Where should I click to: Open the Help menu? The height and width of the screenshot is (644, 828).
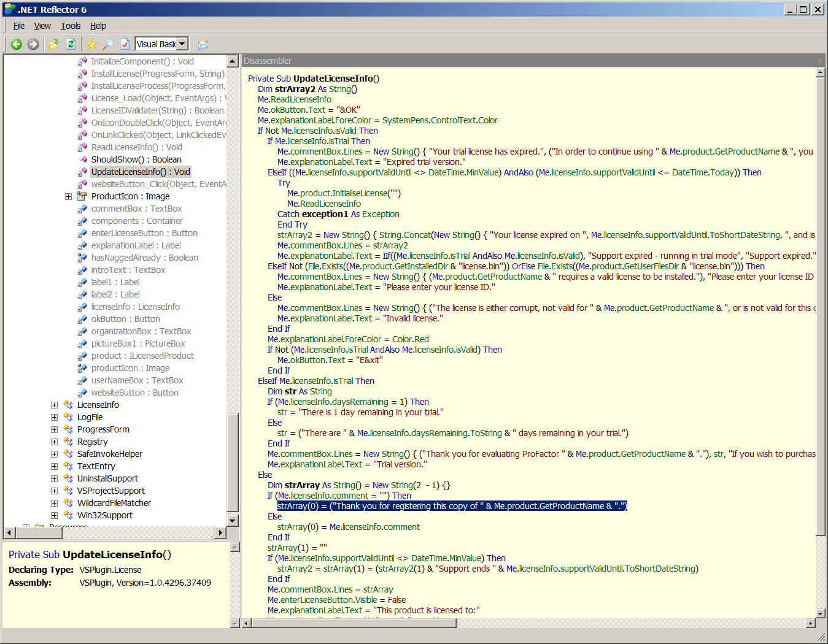click(x=98, y=26)
